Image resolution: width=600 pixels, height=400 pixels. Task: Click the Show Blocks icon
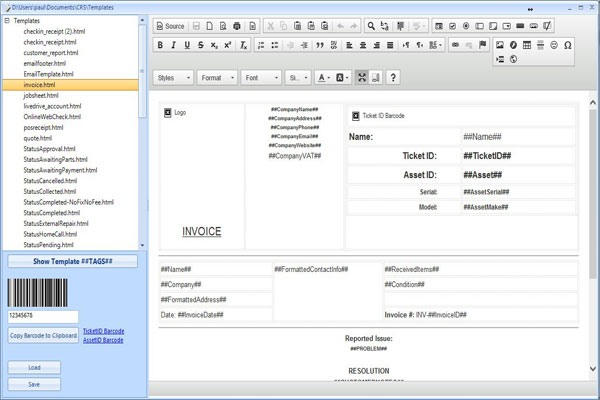point(376,78)
